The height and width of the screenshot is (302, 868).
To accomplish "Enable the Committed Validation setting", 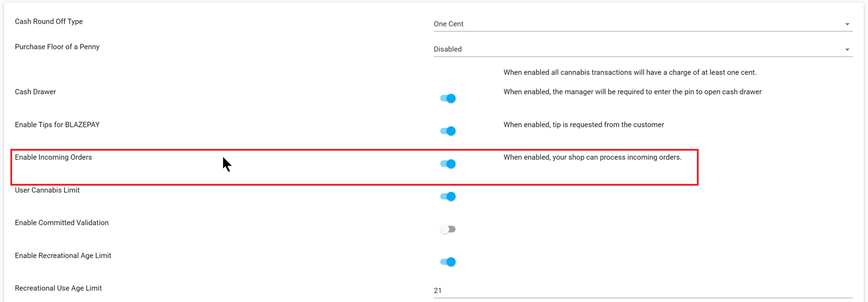I will [x=447, y=229].
